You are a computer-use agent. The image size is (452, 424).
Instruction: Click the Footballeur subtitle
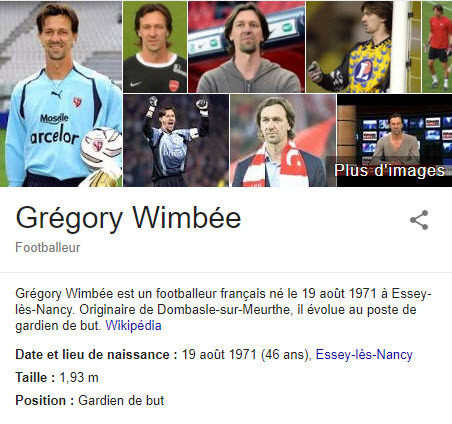48,247
